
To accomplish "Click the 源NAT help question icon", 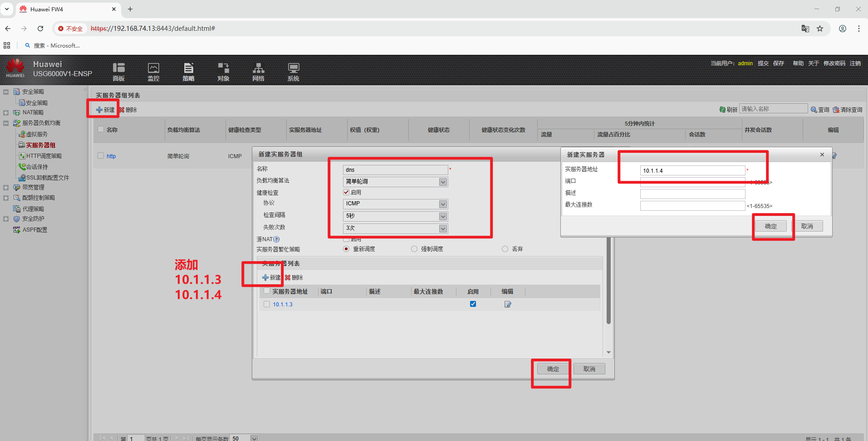I will coord(276,239).
